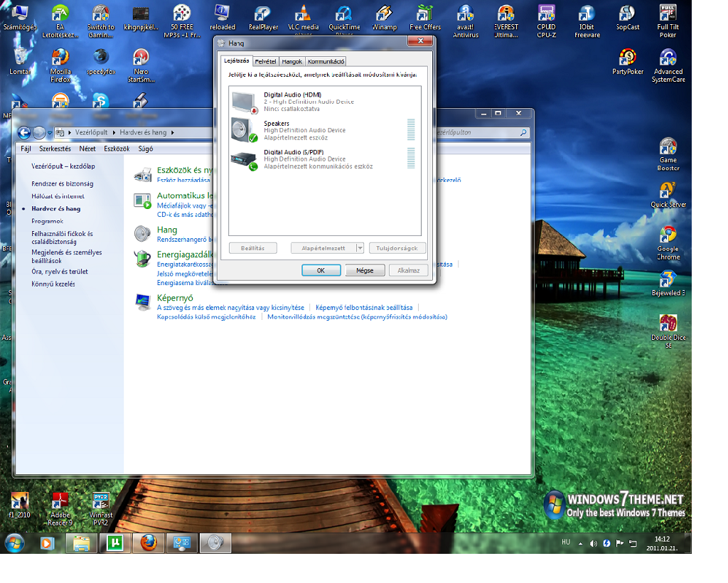This screenshot has width=728, height=583.
Task: Click the Képernyő category link
Action: [175, 297]
